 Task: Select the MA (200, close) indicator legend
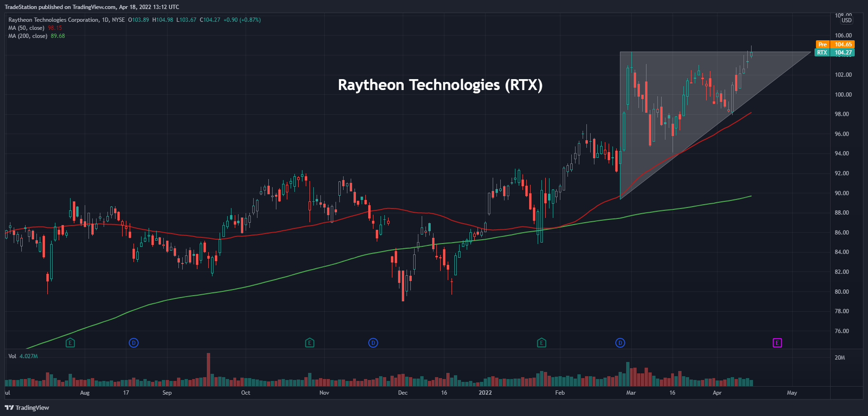point(28,36)
